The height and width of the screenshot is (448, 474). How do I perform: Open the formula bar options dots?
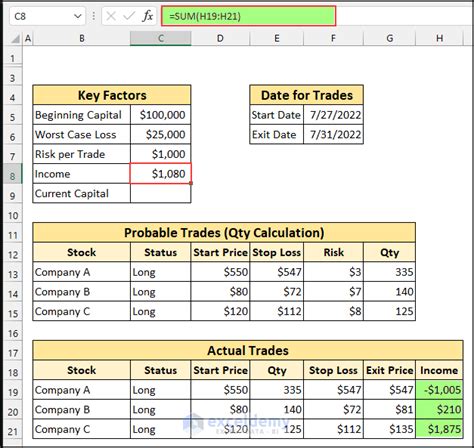pyautogui.click(x=94, y=16)
